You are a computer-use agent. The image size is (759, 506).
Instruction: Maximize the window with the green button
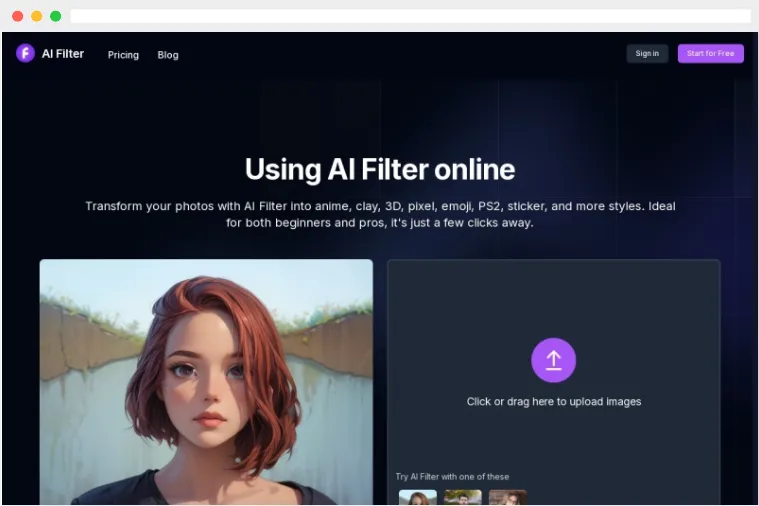coord(56,16)
